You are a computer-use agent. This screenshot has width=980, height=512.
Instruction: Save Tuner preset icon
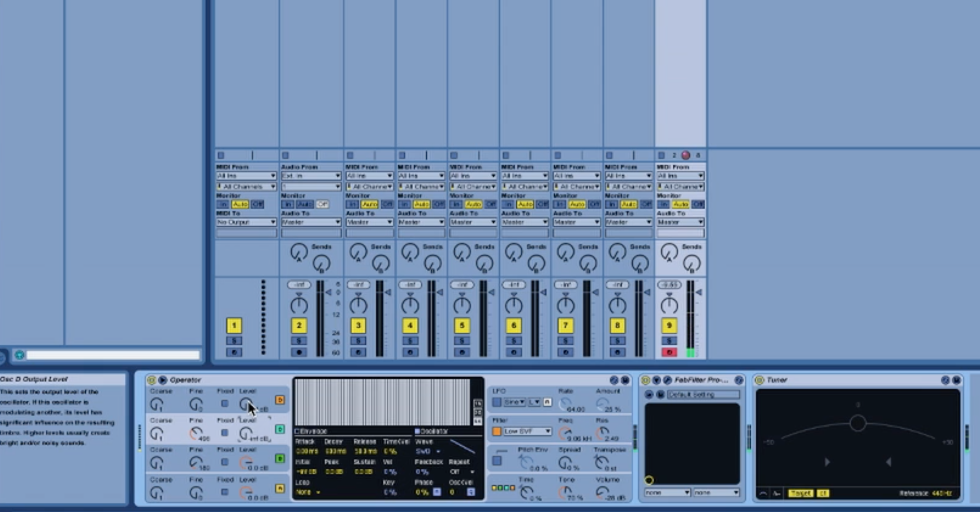pyautogui.click(x=957, y=380)
